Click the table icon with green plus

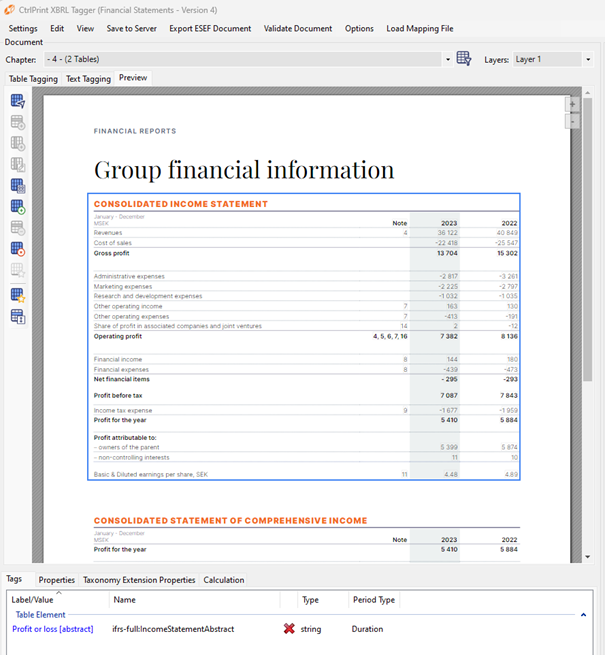click(18, 207)
